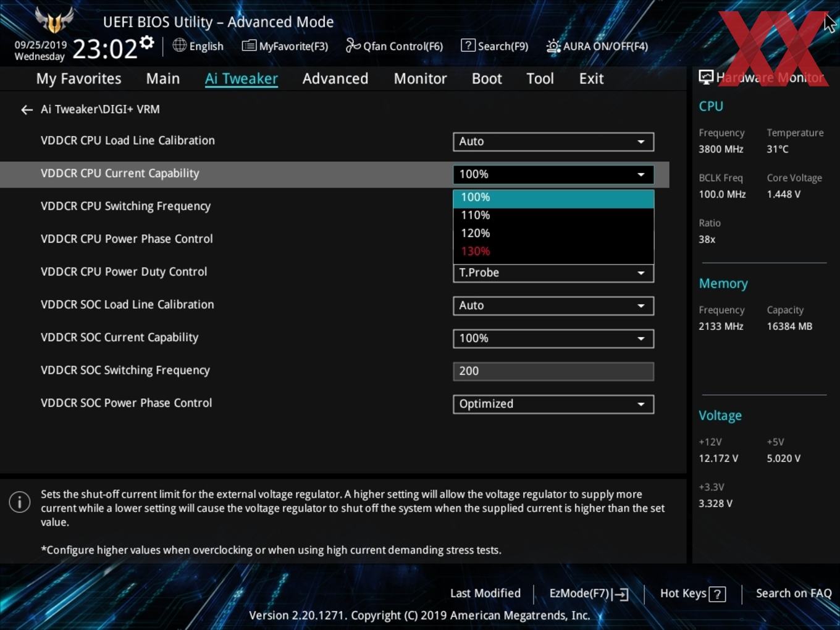Click the info icon in help panel
The width and height of the screenshot is (840, 630).
tap(20, 502)
